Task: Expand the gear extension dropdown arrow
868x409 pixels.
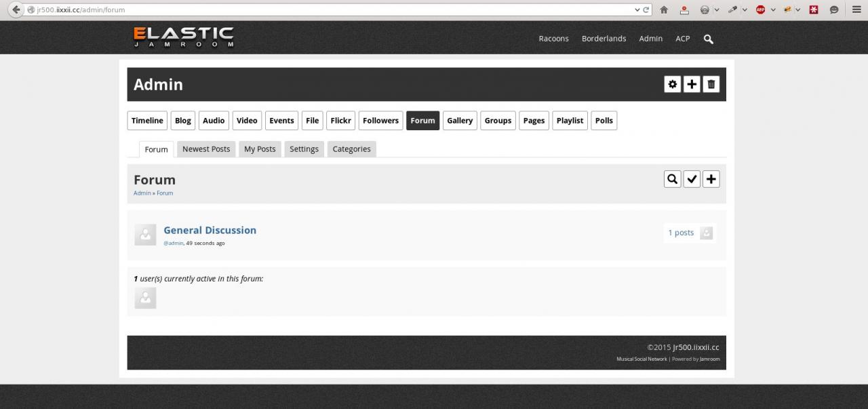Action: pyautogui.click(x=716, y=9)
